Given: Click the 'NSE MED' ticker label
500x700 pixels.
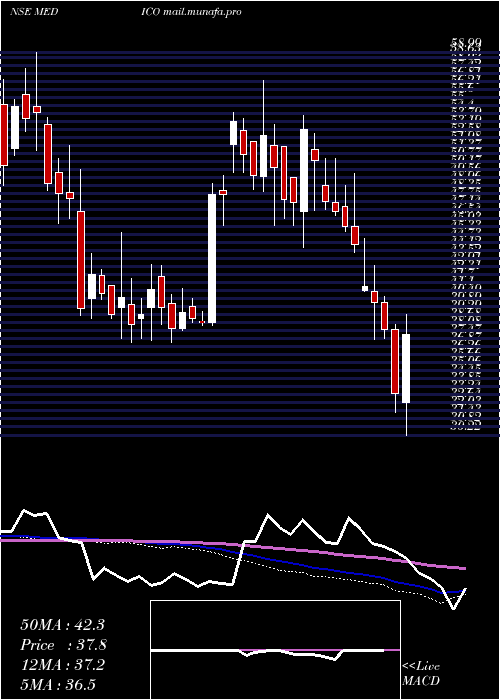Looking at the screenshot, I should [x=34, y=12].
